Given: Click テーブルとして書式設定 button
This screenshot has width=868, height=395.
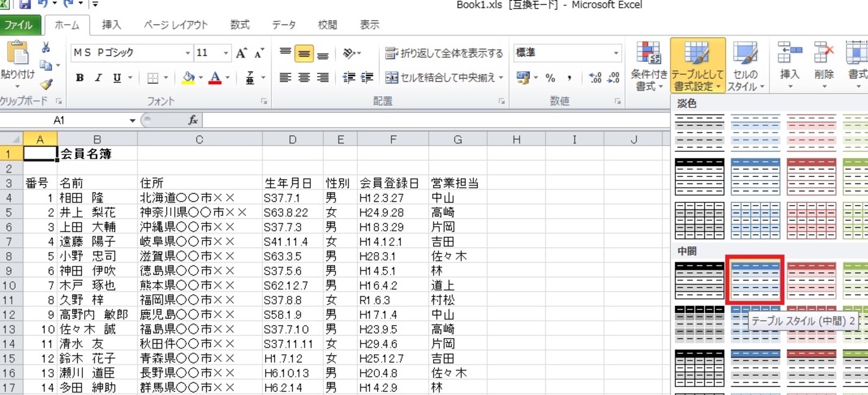Looking at the screenshot, I should pos(698,66).
